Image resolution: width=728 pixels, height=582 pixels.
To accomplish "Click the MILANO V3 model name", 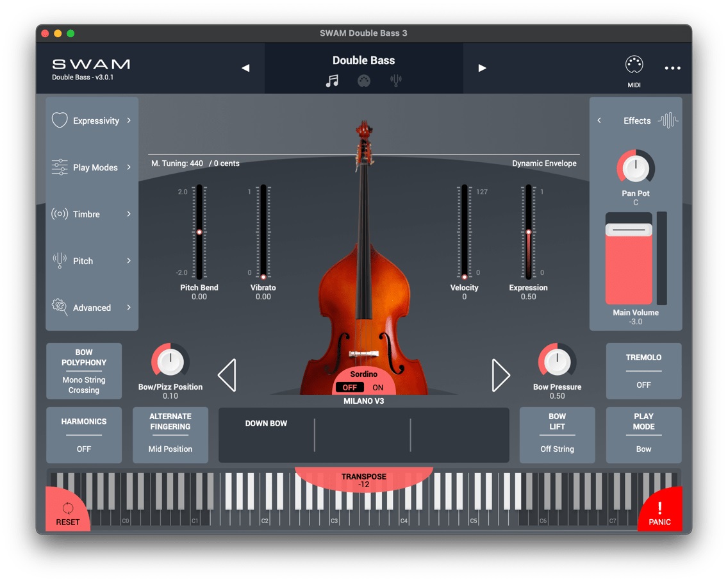I will (x=363, y=401).
